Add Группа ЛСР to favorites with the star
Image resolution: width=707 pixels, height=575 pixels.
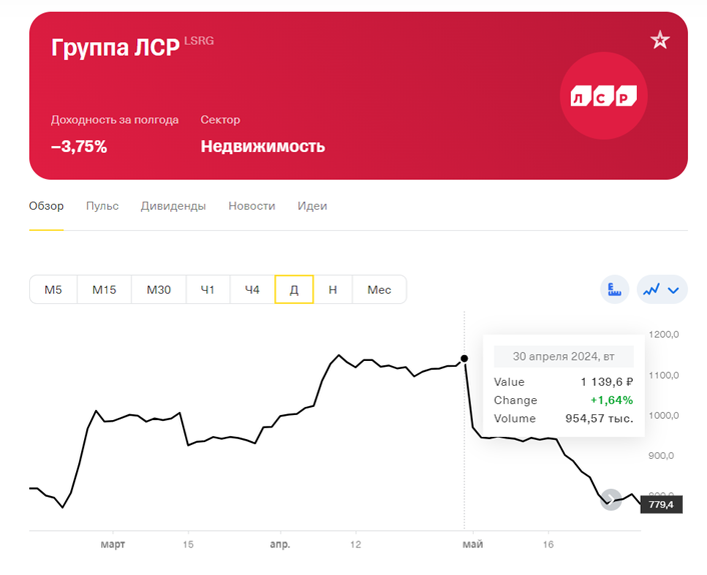[660, 40]
